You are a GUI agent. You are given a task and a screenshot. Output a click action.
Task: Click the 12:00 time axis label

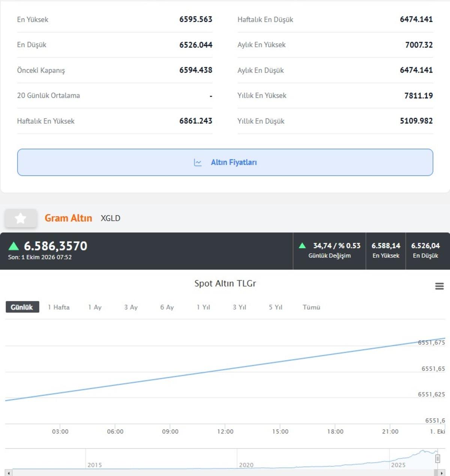[x=225, y=431]
